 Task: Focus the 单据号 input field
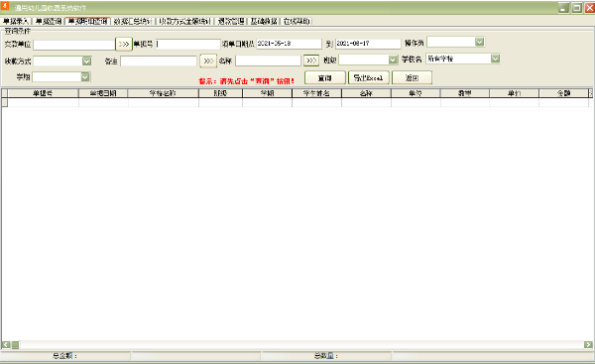click(187, 44)
